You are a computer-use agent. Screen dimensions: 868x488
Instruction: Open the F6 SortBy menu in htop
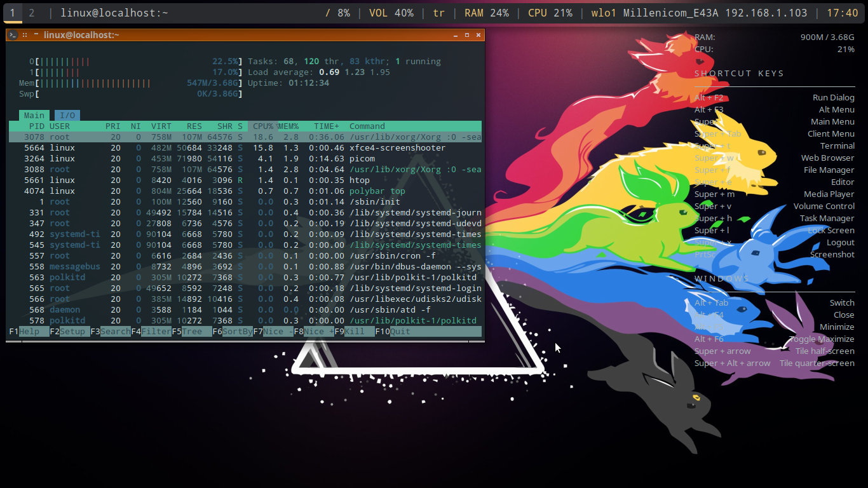tap(233, 332)
